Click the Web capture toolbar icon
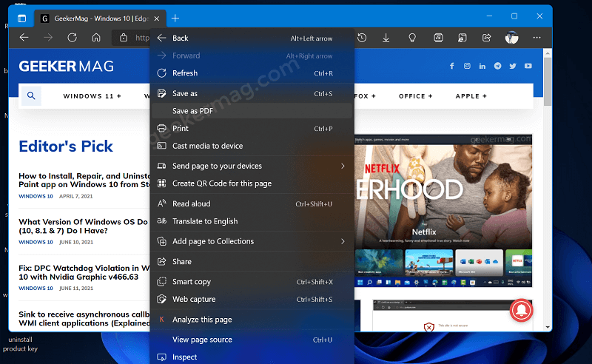Screen dimensions: 592x364 (x=462, y=38)
